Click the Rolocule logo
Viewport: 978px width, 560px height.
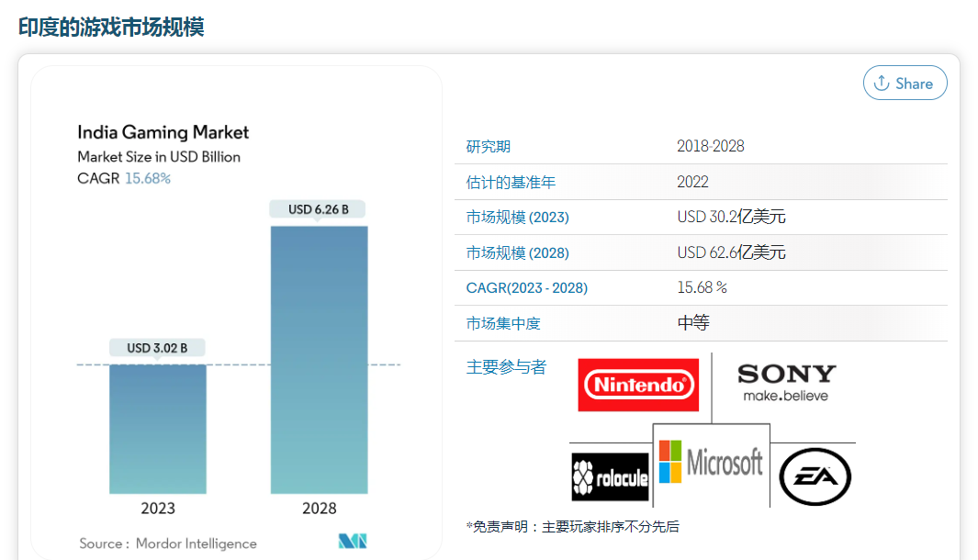pyautogui.click(x=610, y=477)
